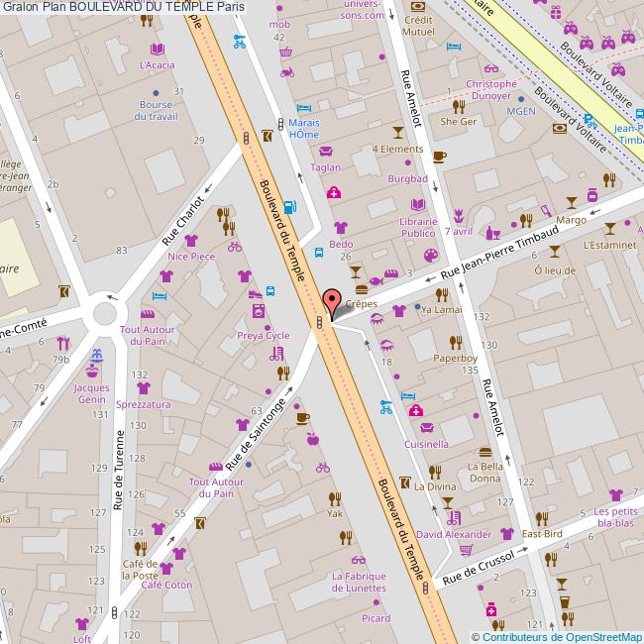644x644 pixels.
Task: Click the Christophe Dunoyer optician glasses icon
Action: [491, 68]
